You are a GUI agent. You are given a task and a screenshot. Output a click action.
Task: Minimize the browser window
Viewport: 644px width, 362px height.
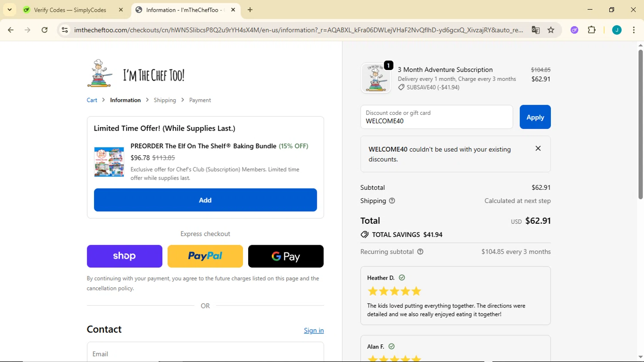tap(590, 9)
